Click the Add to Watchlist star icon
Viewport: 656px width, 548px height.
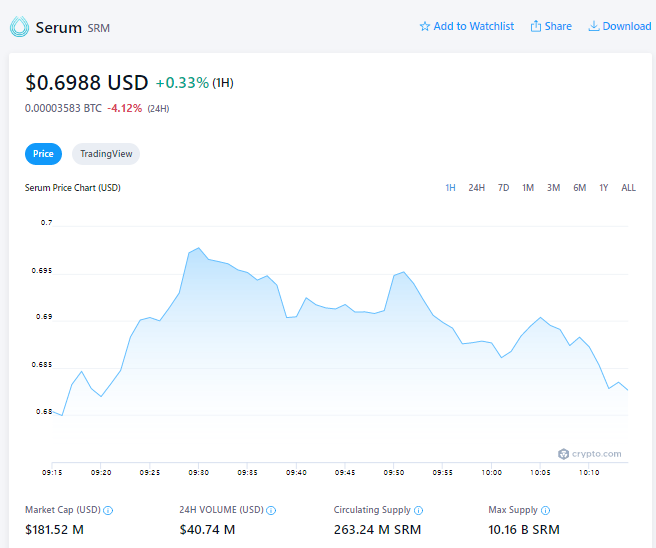[425, 26]
